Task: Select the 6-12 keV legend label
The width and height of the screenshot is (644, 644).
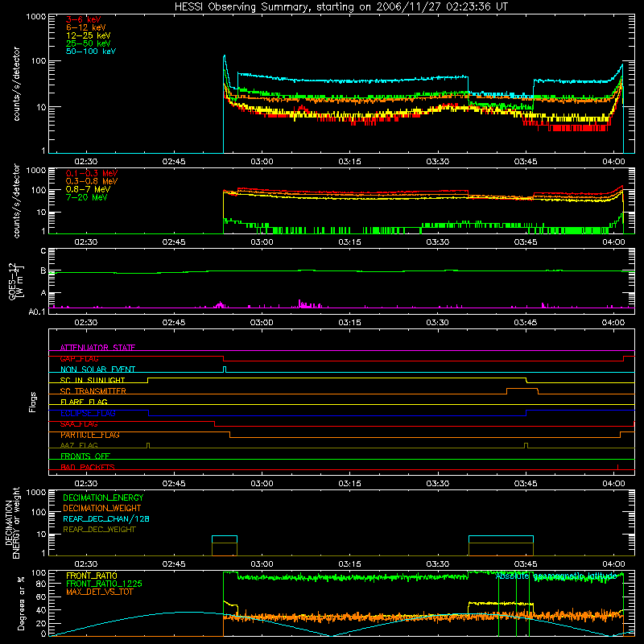Action: [85, 27]
